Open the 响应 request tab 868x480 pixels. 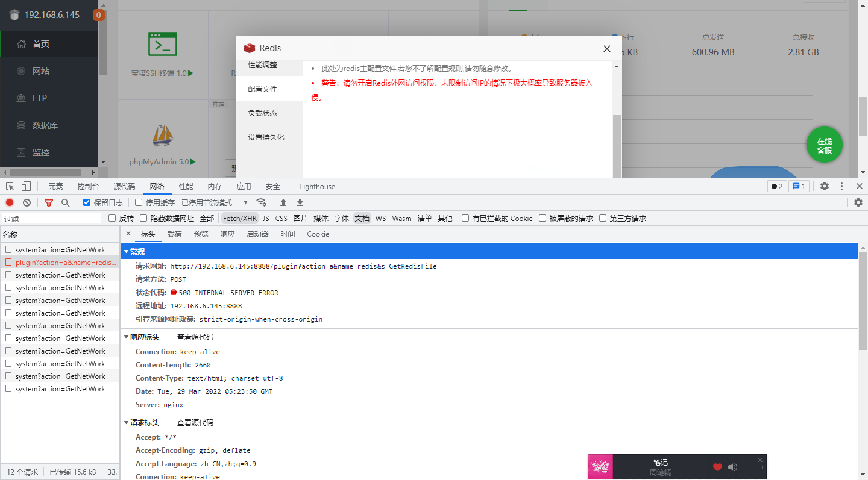coord(227,234)
